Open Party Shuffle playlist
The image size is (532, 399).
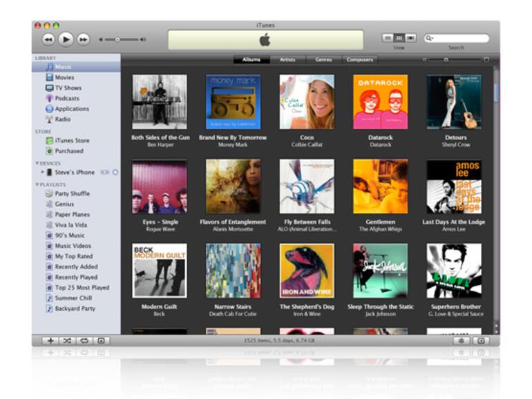click(x=76, y=193)
